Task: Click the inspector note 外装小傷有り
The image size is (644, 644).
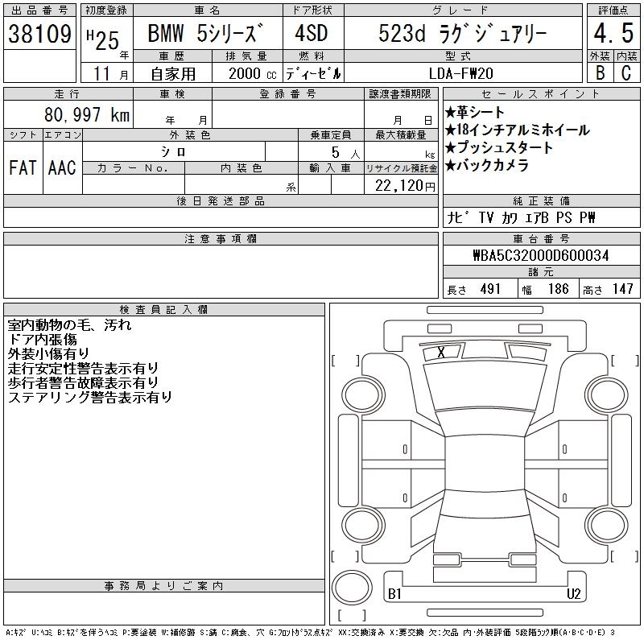Action: tap(48, 353)
